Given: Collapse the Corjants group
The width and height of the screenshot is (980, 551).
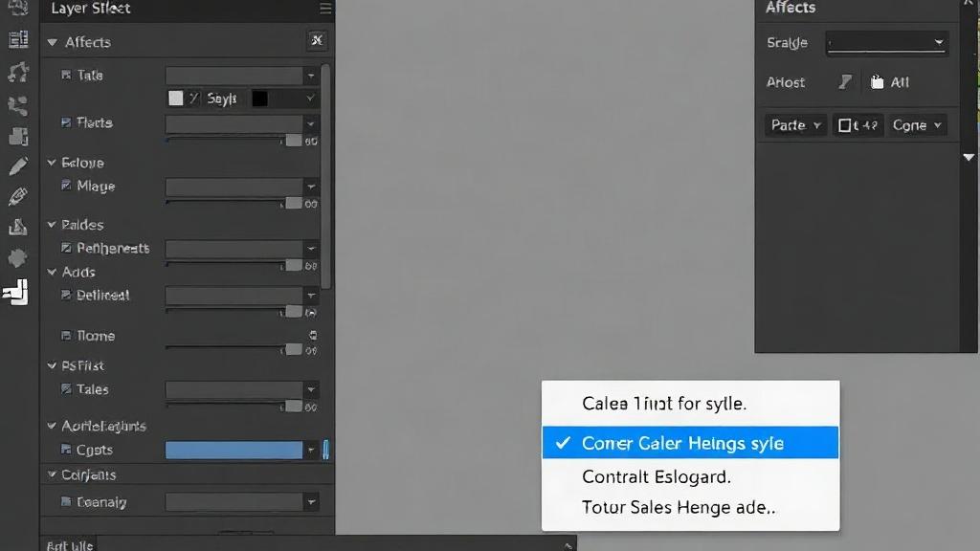Looking at the screenshot, I should point(52,474).
